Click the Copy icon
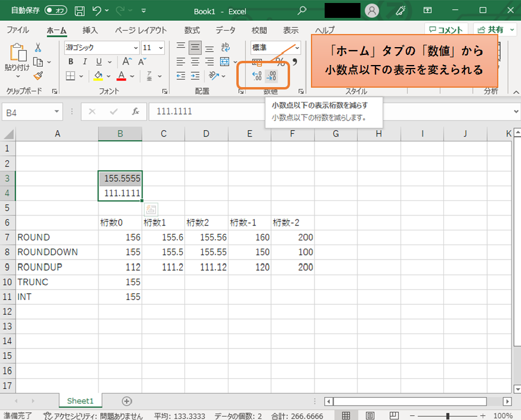The height and width of the screenshot is (420, 521). 38,62
